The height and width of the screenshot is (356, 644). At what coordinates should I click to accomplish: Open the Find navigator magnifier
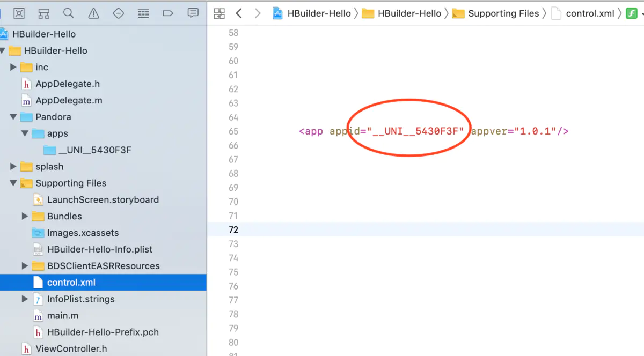tap(68, 13)
